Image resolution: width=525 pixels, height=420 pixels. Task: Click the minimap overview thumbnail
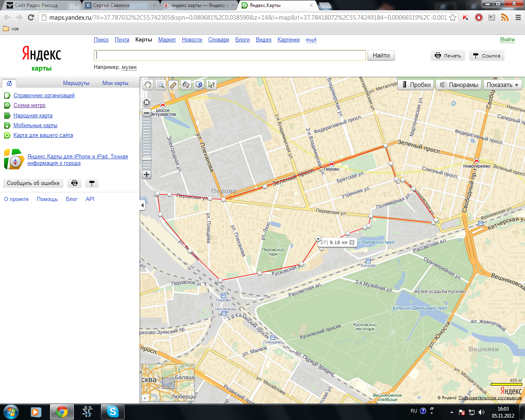pos(168,382)
